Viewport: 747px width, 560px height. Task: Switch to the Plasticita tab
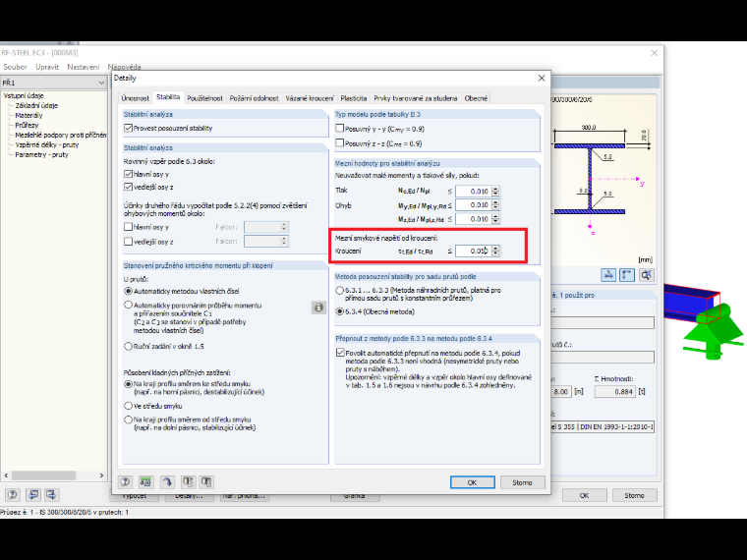click(354, 98)
